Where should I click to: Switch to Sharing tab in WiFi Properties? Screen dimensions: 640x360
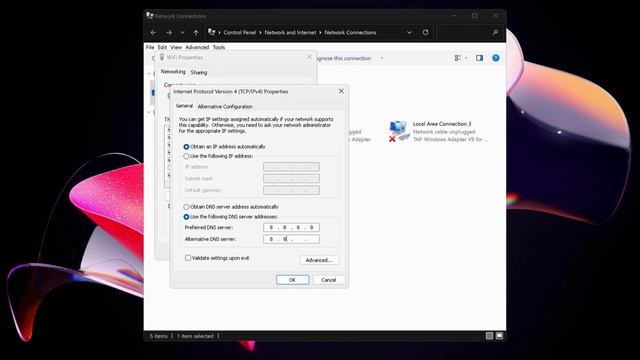click(x=199, y=72)
